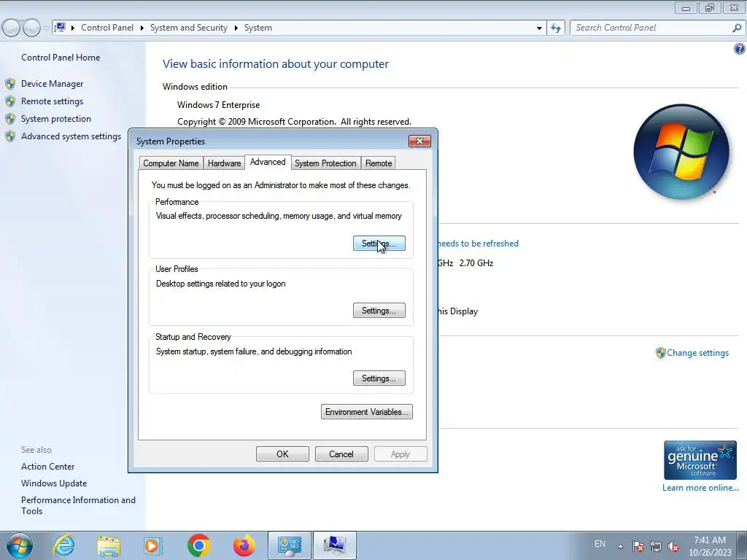Image resolution: width=747 pixels, height=560 pixels.
Task: Switch to Control Panel taskbar item
Action: (x=289, y=545)
